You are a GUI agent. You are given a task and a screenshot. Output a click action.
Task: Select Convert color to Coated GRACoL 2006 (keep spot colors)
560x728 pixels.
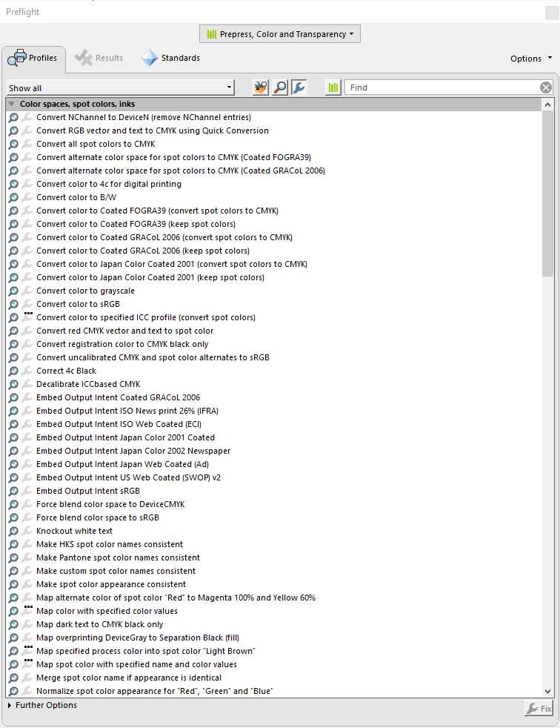[143, 251]
